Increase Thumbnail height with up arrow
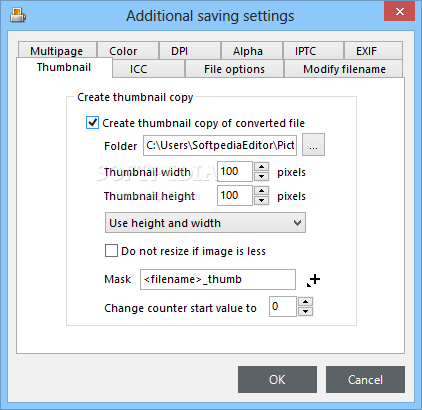Screen dimensions: 422x410 pyautogui.click(x=262, y=191)
